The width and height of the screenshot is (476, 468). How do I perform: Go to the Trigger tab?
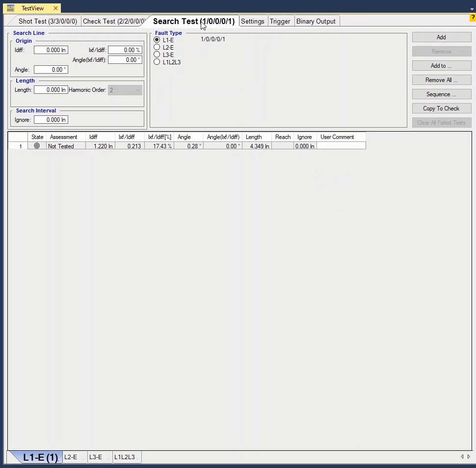(280, 21)
